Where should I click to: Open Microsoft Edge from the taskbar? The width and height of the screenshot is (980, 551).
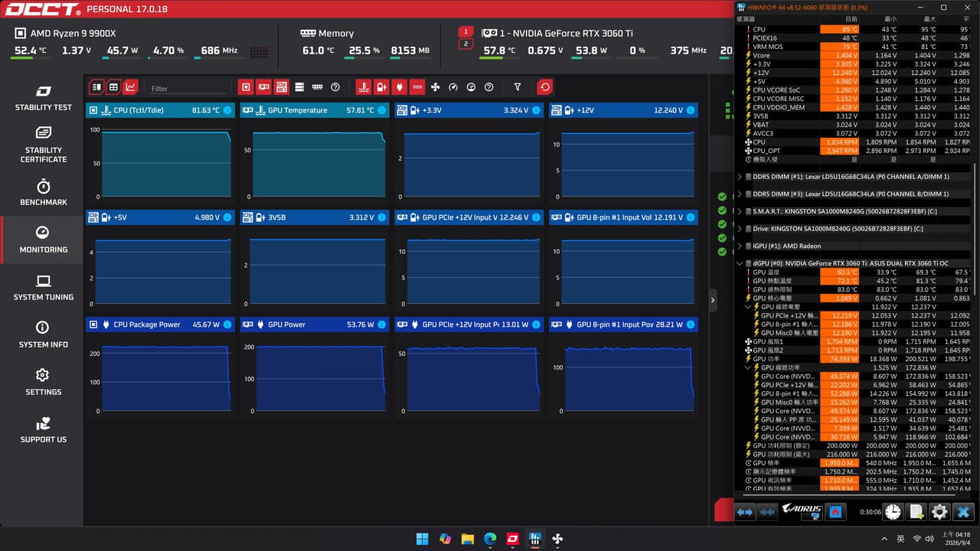[x=490, y=539]
